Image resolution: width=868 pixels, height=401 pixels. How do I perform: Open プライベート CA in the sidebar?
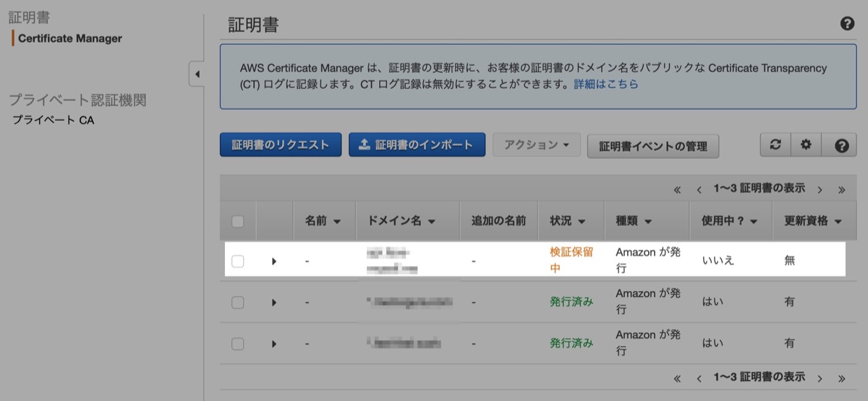click(x=54, y=120)
